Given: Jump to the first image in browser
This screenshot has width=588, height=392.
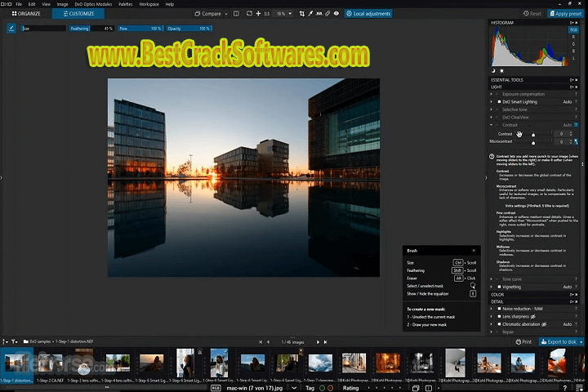Looking at the screenshot, I should coord(261,341).
